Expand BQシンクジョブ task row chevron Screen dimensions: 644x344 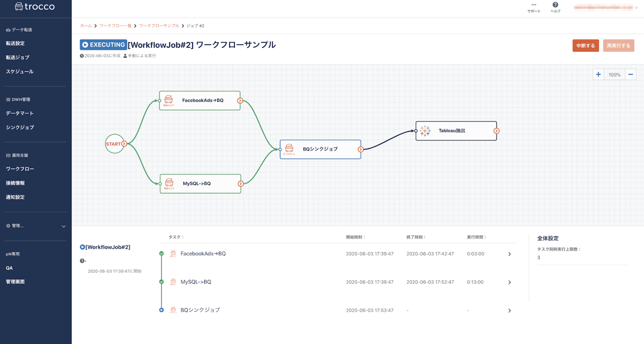pyautogui.click(x=509, y=311)
